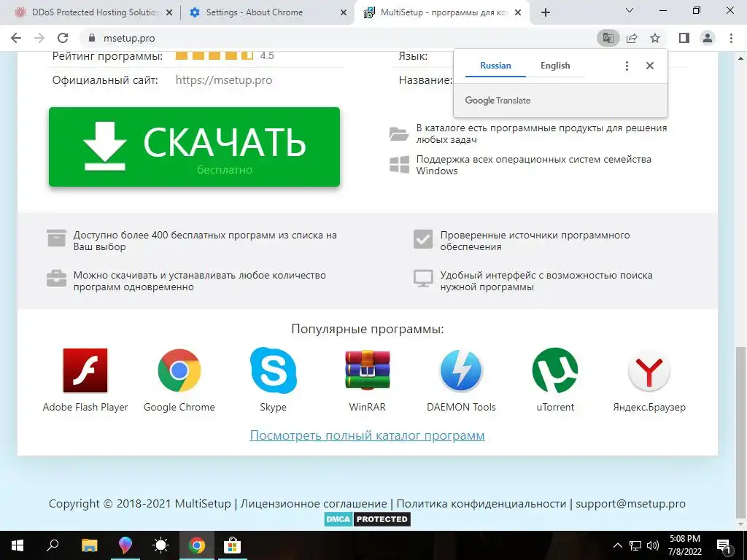Click the text Проверенные источники программного обеспечения

pos(535,241)
